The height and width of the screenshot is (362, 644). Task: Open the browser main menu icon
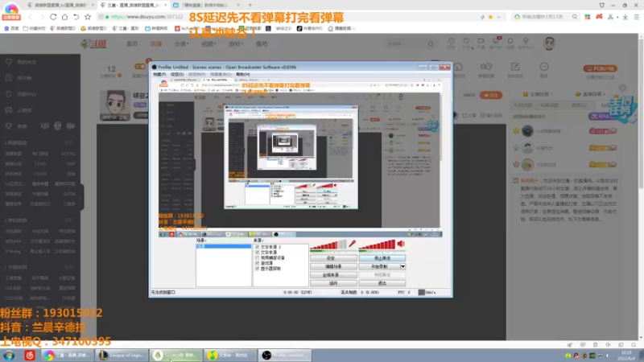click(x=636, y=17)
